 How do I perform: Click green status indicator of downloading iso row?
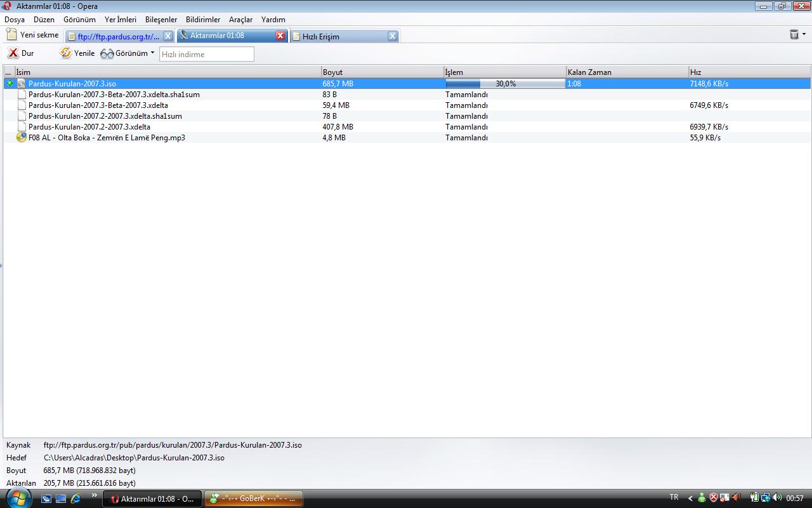click(x=10, y=83)
